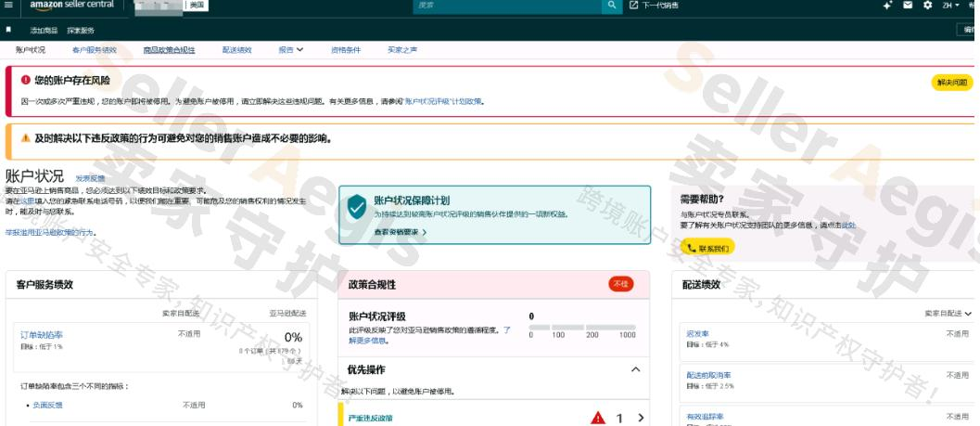Image resolution: width=980 pixels, height=426 pixels.
Task: Switch to the 客户服务绩效 tab
Action: (95, 50)
